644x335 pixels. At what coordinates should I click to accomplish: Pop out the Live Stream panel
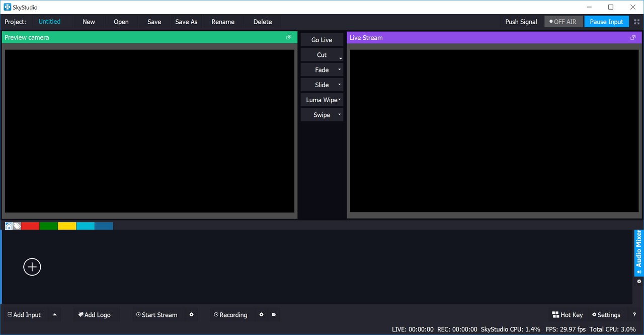(x=633, y=37)
